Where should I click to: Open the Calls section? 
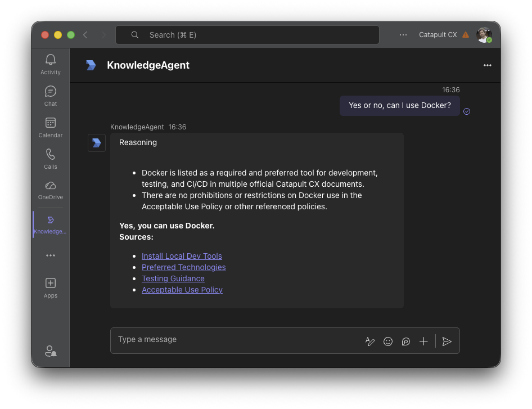50,159
